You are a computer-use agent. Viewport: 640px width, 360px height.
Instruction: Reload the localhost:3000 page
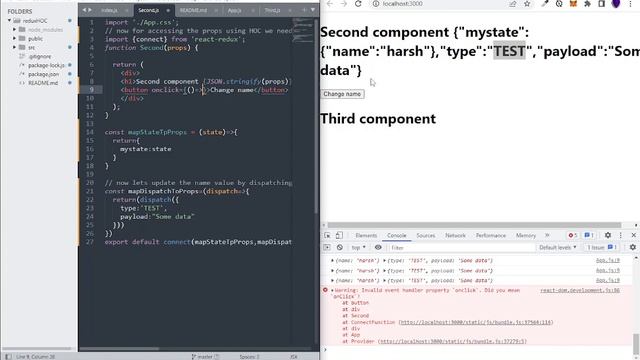pyautogui.click(x=358, y=4)
